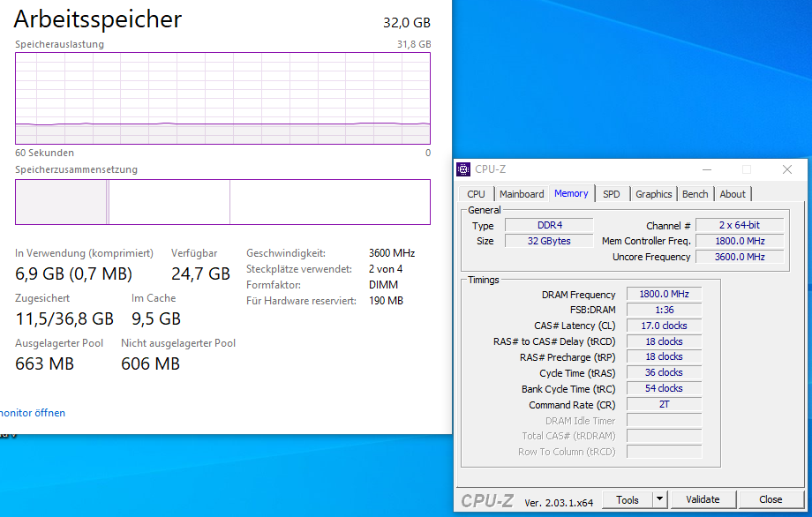Minimize the CPU-Z window

coord(707,169)
